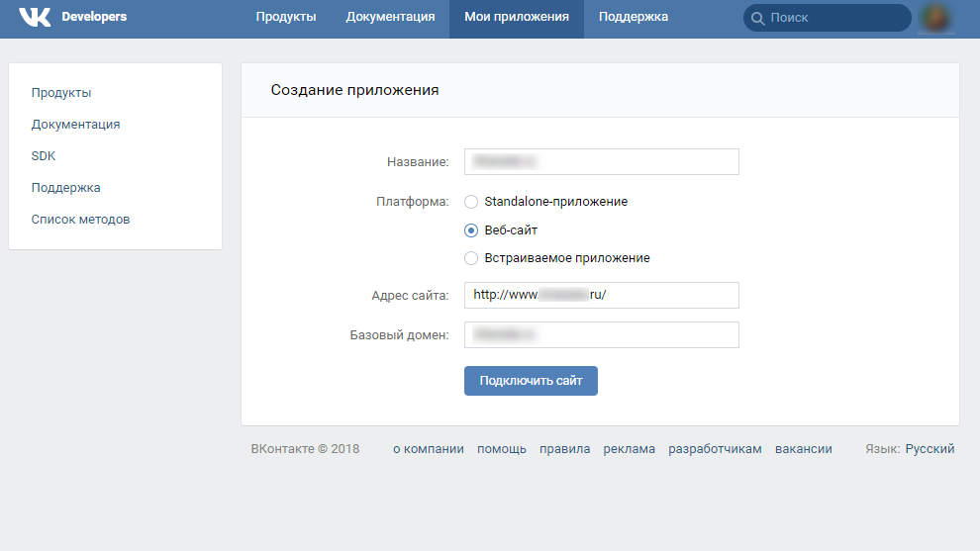
Task: Open Поддержка in top navigation
Action: pos(634,17)
